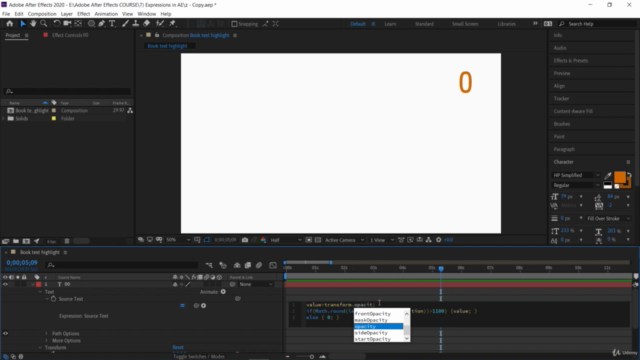Select the Pen tool
This screenshot has width=640, height=360.
tap(102, 24)
